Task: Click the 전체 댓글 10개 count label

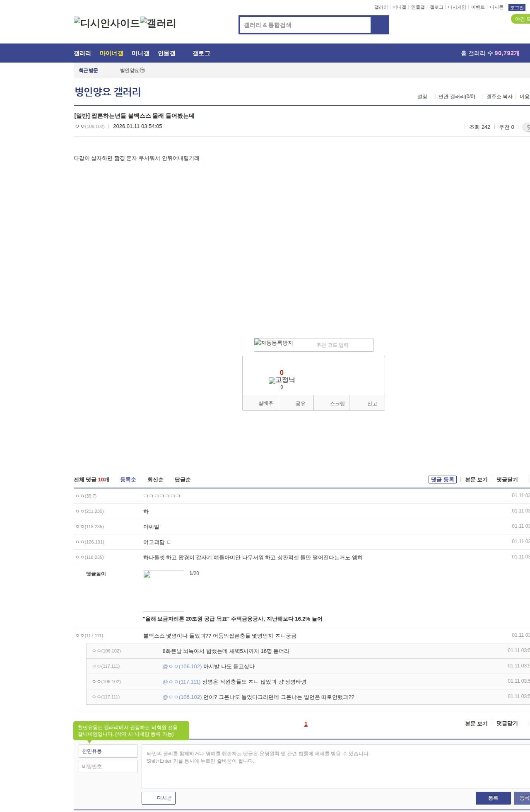Action: click(92, 480)
